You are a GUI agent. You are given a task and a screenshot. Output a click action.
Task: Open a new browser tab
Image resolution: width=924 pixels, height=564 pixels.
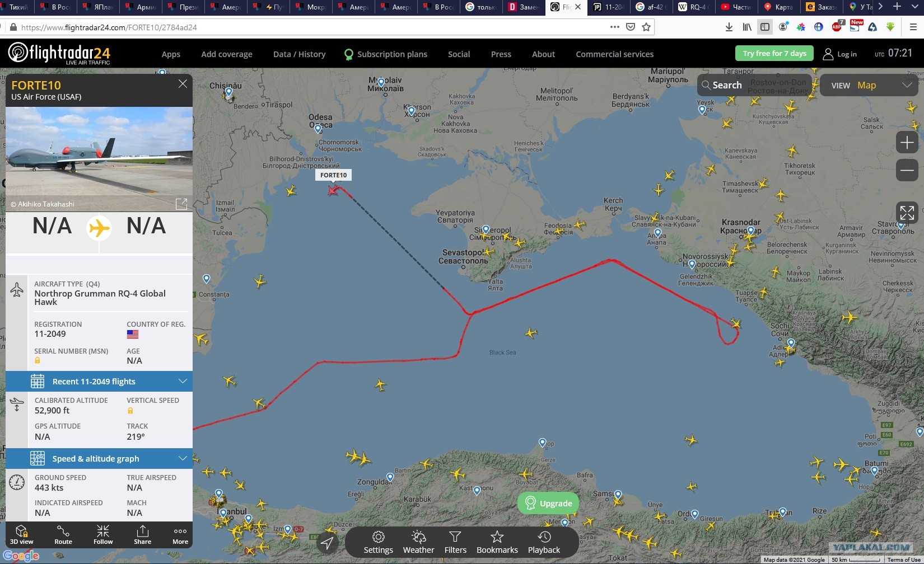[897, 7]
